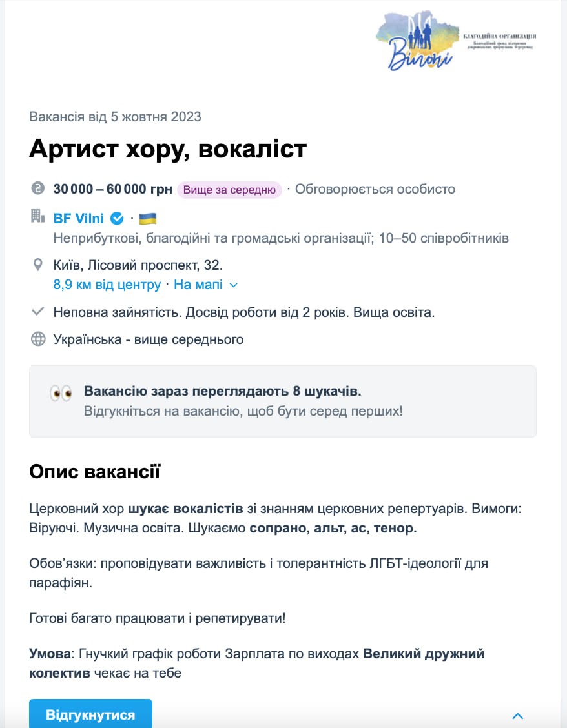Click the Ukrainian flag icon

[148, 218]
